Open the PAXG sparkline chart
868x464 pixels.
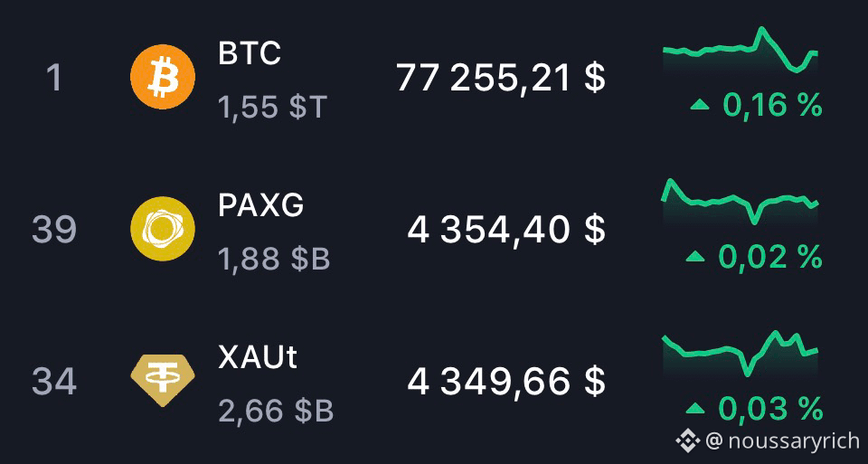741,202
